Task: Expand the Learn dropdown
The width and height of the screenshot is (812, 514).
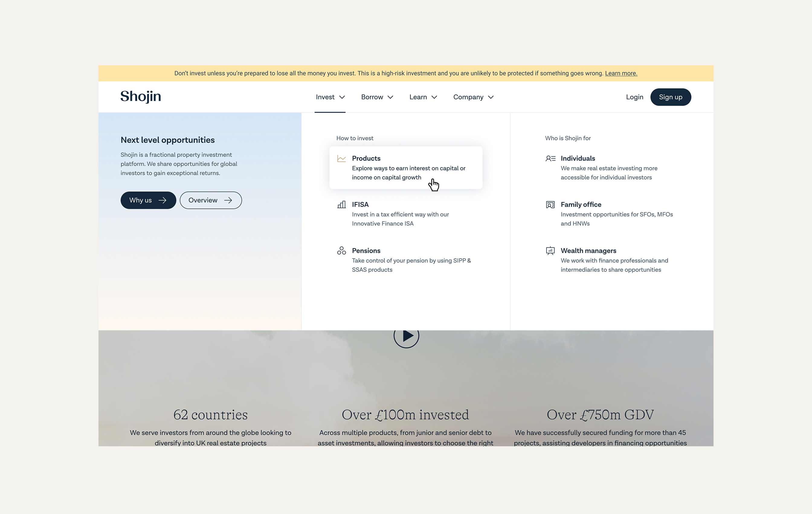Action: 423,97
